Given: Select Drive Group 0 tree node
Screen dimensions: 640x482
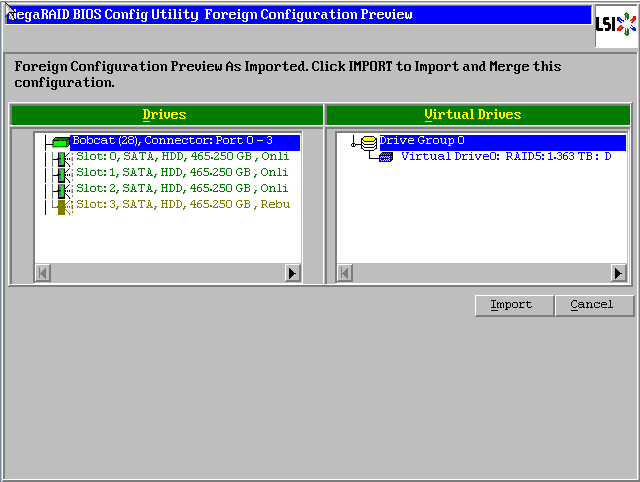Looking at the screenshot, I should 421,141.
